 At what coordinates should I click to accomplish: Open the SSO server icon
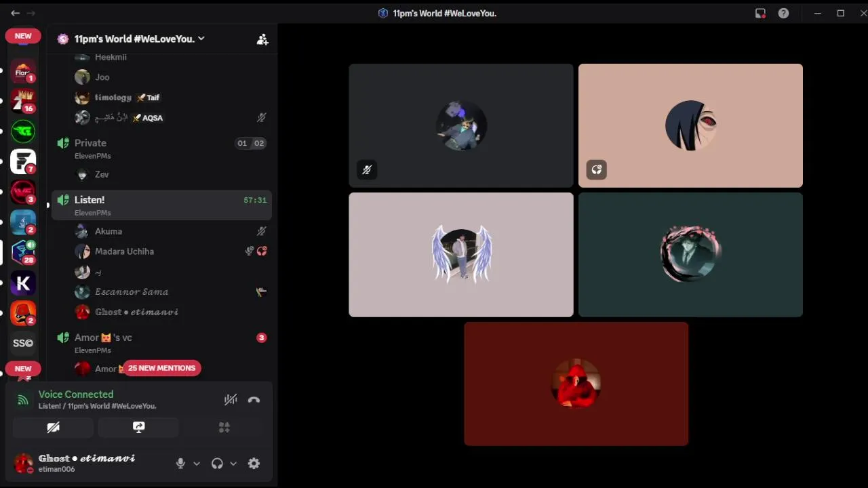coord(23,343)
